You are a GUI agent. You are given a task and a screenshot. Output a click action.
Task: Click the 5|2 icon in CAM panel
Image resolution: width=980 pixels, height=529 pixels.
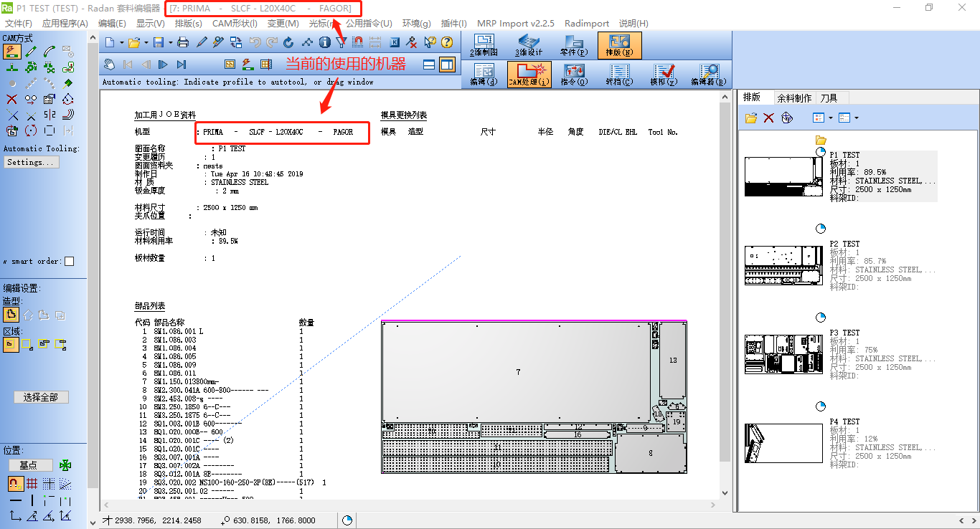click(x=50, y=115)
